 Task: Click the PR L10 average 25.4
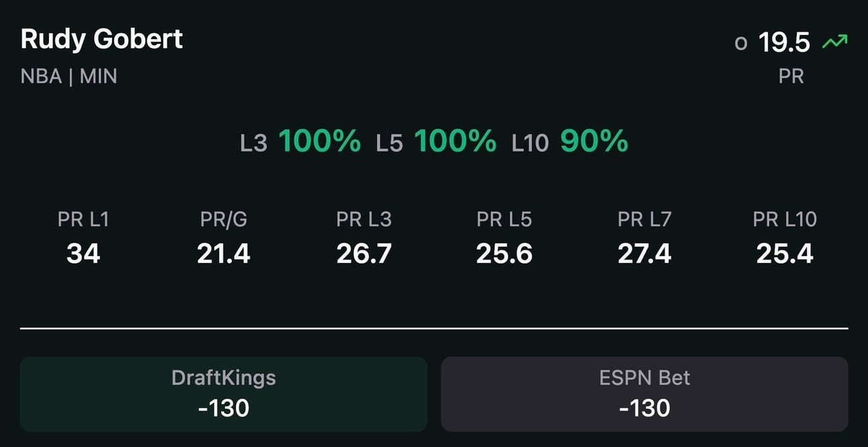tap(785, 254)
